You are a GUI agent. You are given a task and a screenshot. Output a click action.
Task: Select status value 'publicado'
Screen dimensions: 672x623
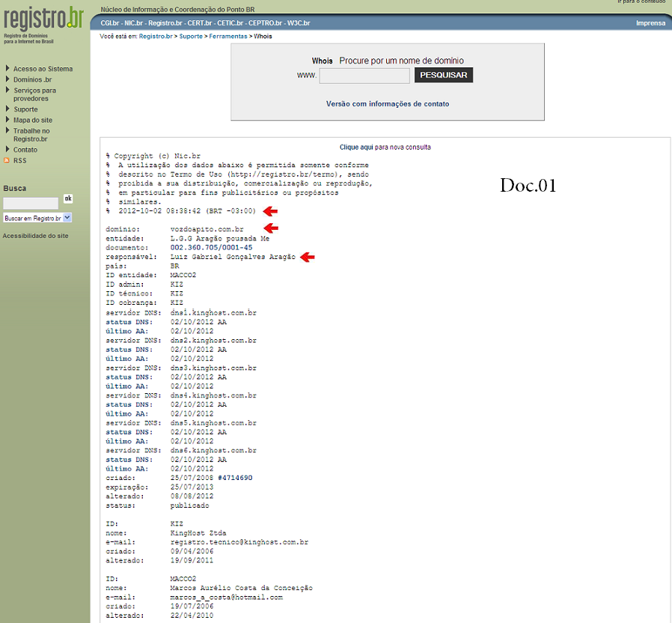(189, 505)
